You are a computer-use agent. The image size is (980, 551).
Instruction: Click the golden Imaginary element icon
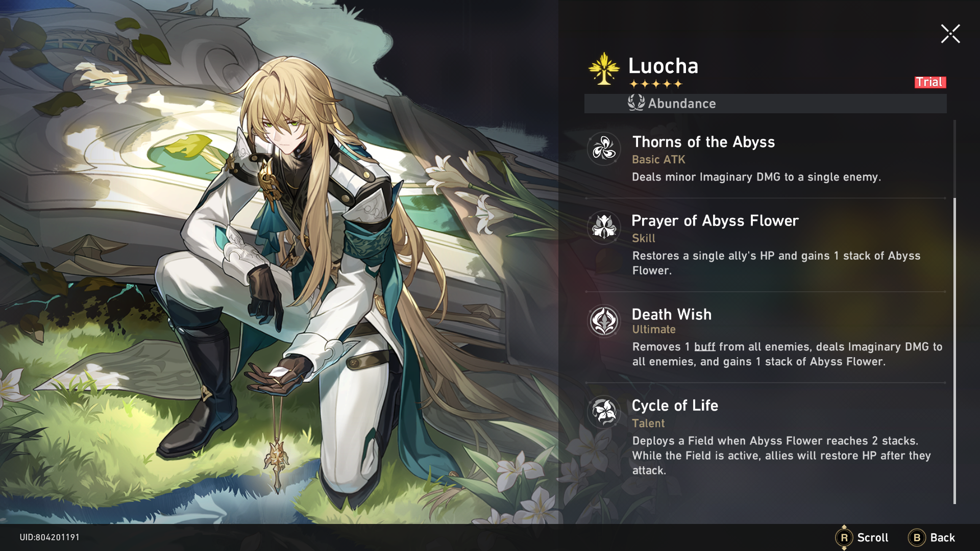pos(604,68)
